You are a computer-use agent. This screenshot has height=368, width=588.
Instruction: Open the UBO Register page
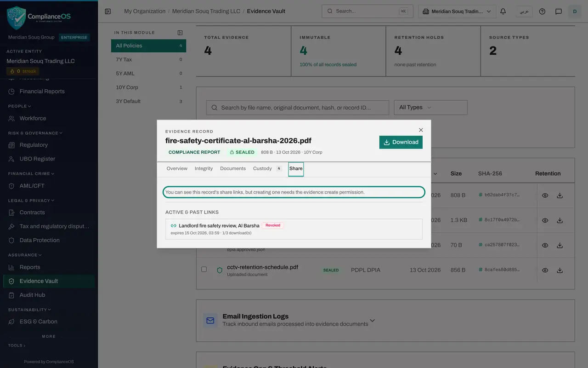click(49, 159)
